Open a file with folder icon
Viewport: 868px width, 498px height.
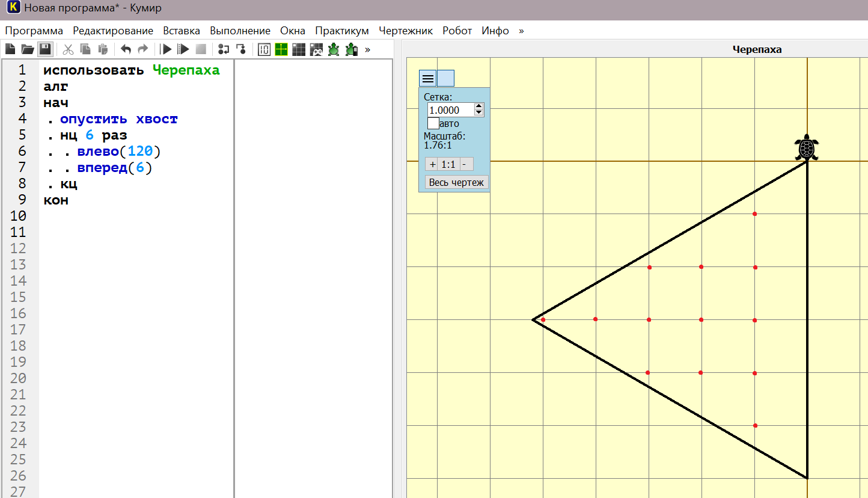coord(27,49)
